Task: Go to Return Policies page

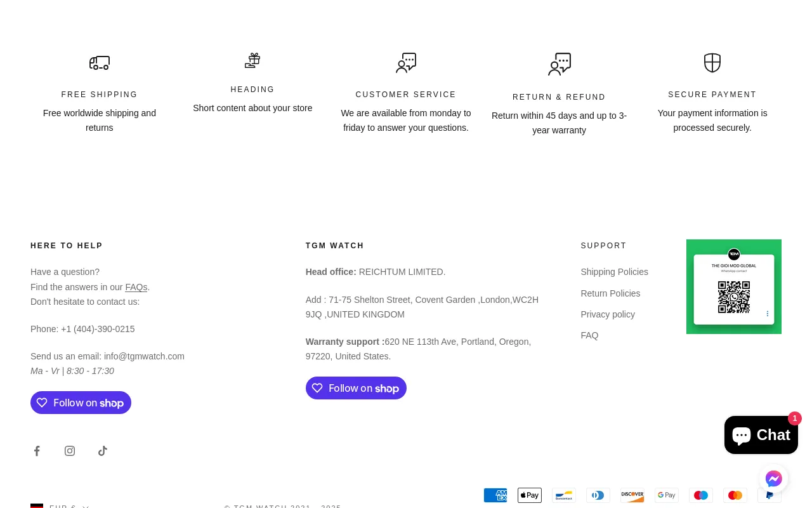Action: point(610,293)
